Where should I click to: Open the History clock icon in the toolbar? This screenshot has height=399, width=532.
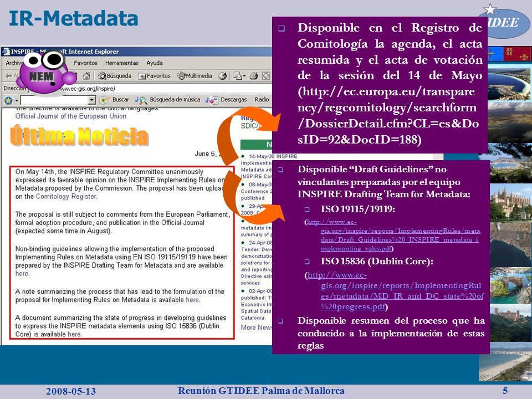coord(222,76)
